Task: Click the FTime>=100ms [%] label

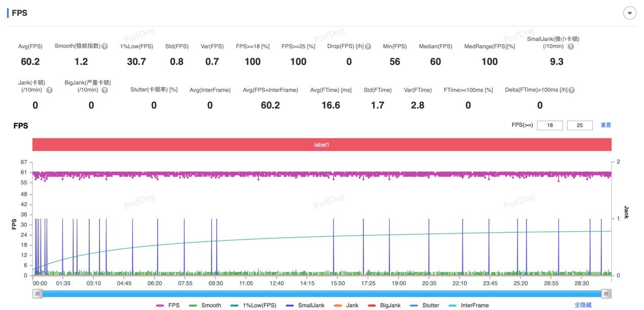Action: 468,90
